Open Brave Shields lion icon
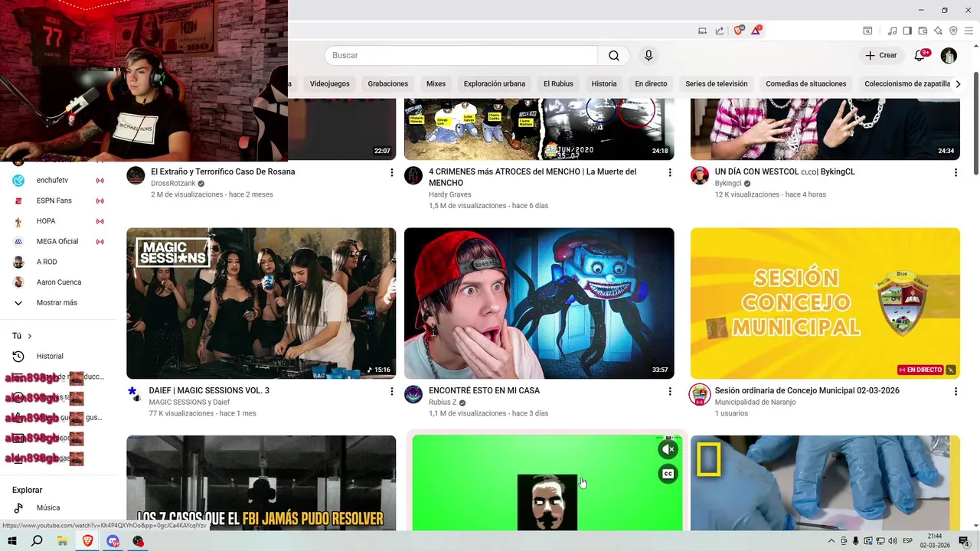The width and height of the screenshot is (980, 551). point(738,31)
